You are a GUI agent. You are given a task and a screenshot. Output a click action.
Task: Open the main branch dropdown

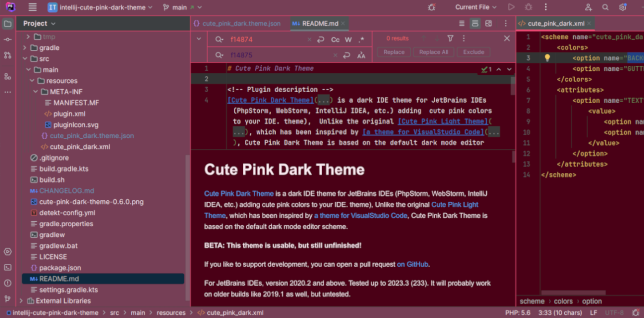tap(182, 7)
